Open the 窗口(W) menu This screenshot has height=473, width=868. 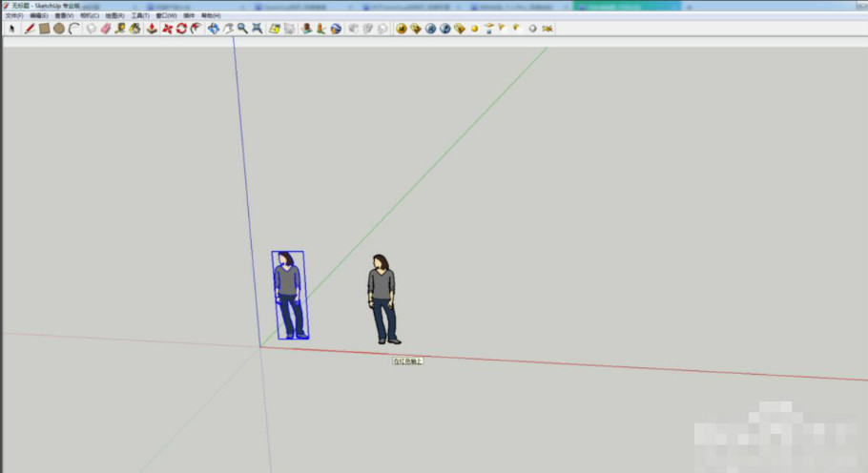[x=167, y=15]
